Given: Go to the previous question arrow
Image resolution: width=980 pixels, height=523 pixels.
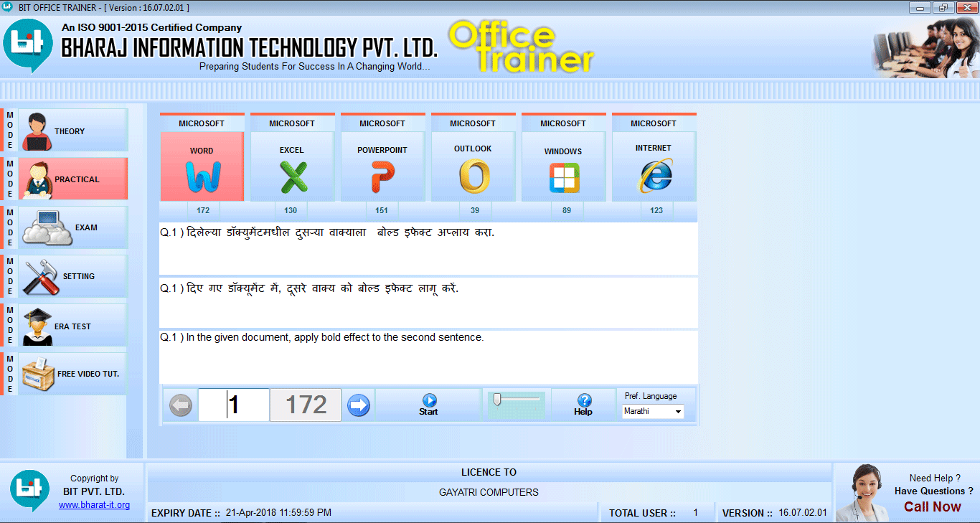Looking at the screenshot, I should pos(180,405).
